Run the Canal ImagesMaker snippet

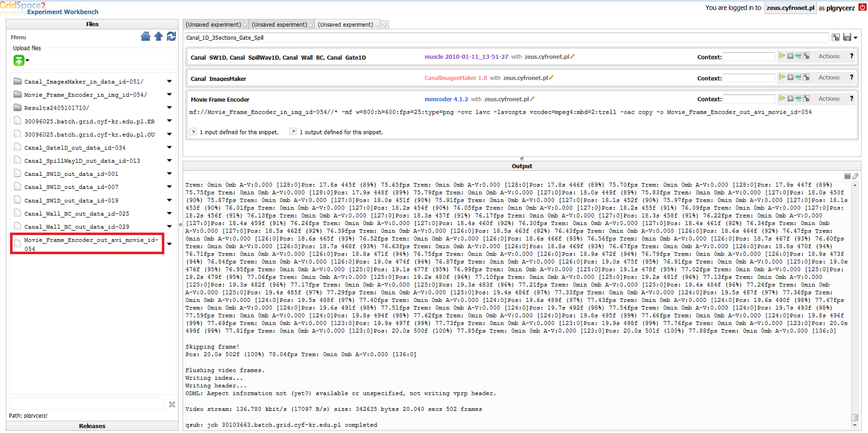pos(782,77)
